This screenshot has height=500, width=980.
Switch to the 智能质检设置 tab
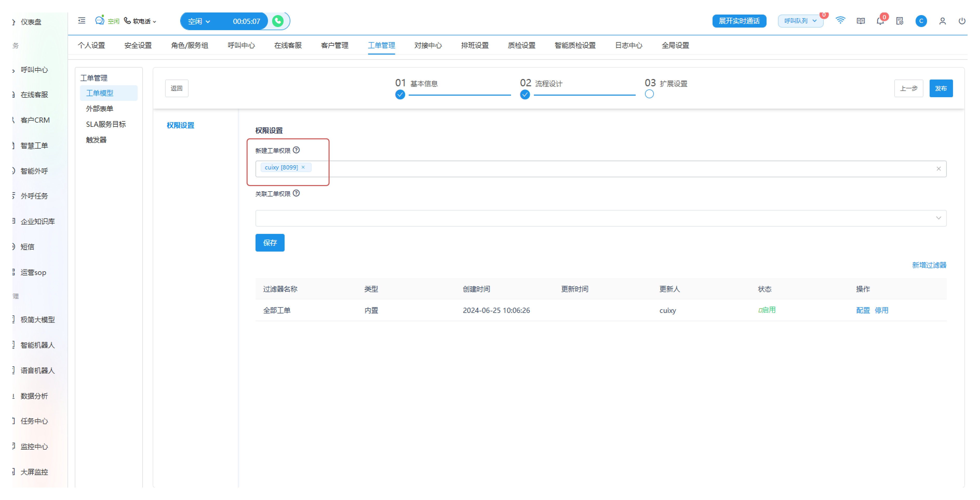coord(575,45)
